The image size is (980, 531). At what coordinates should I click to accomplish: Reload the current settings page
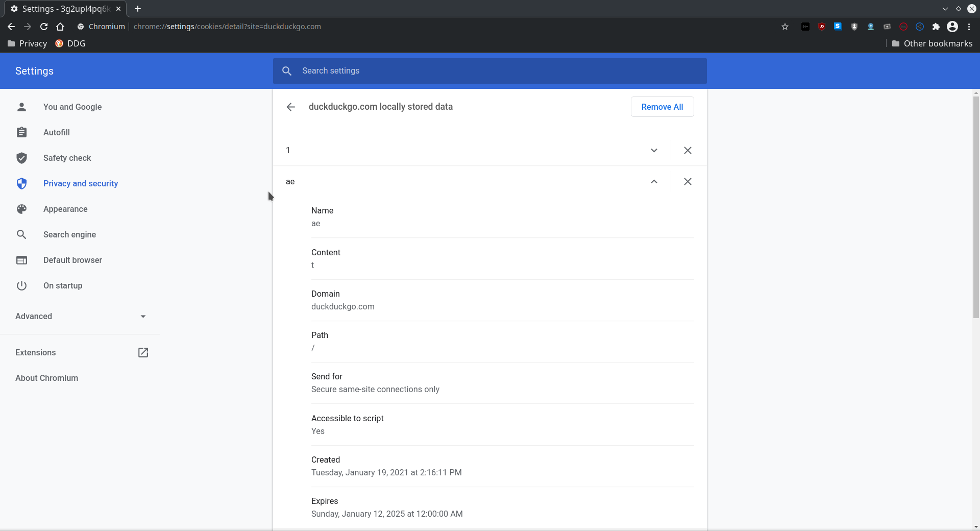click(x=44, y=27)
